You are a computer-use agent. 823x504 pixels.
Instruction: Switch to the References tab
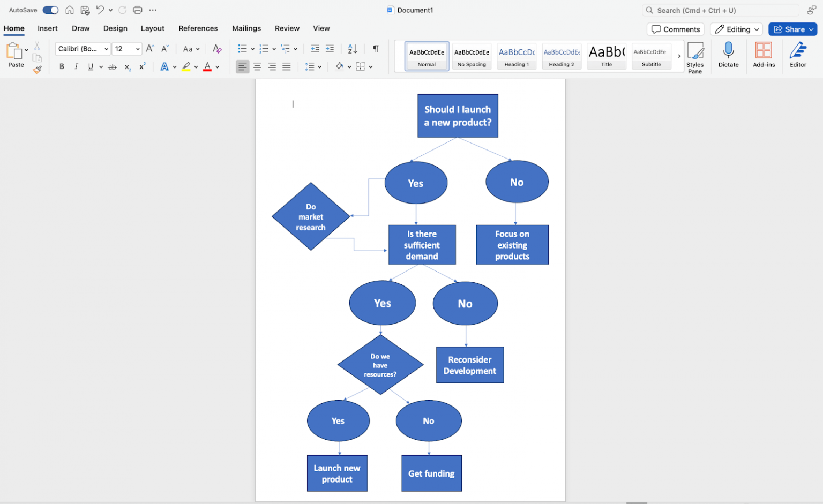[198, 28]
